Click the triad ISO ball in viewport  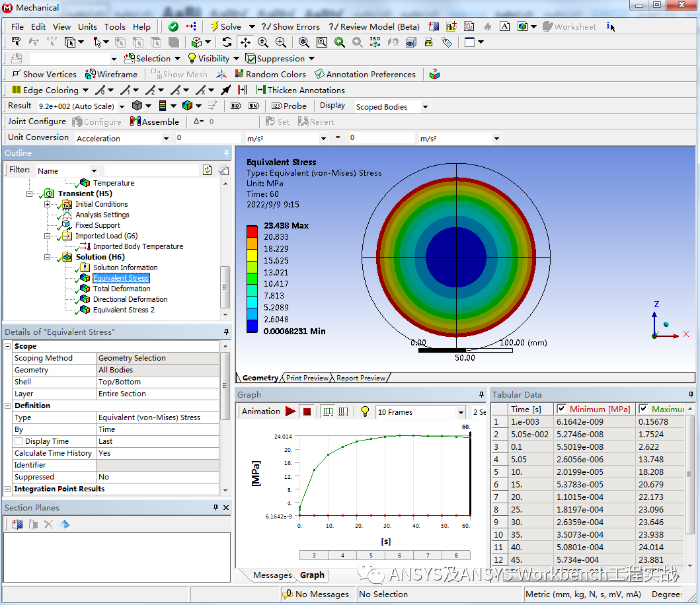point(666,324)
